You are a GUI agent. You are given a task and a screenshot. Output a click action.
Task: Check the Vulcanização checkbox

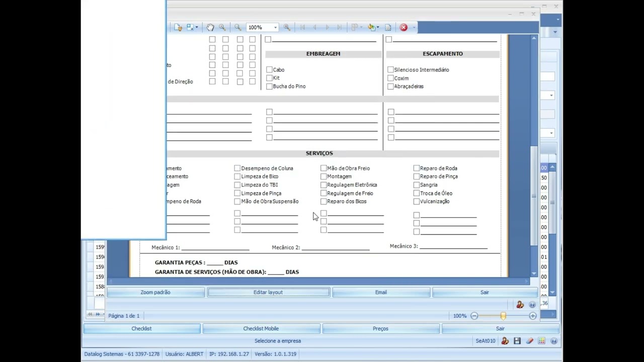(416, 202)
